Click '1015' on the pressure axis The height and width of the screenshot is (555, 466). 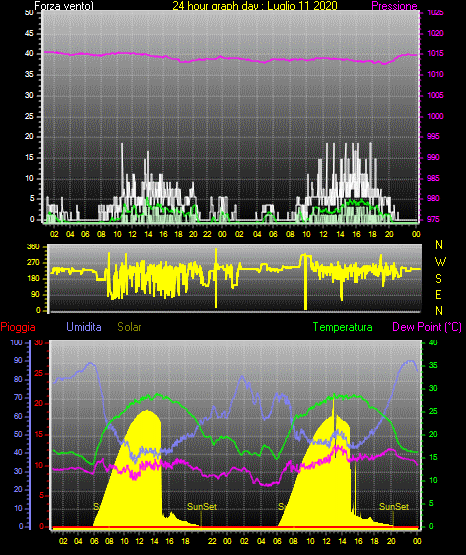[x=436, y=53]
